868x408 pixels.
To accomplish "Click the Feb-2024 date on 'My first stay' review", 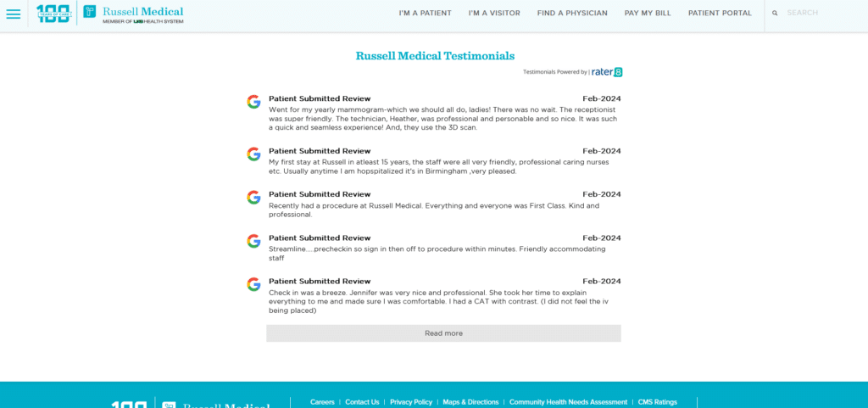I will [602, 151].
